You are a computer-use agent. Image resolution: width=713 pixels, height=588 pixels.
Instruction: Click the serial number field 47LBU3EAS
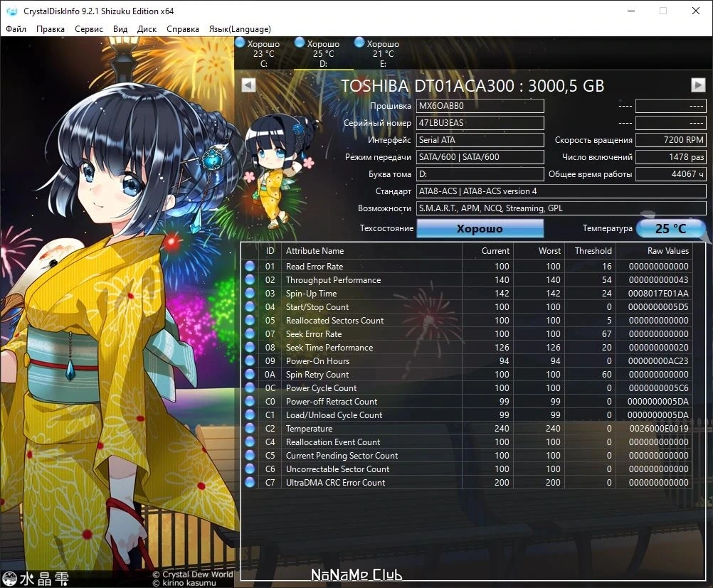[x=480, y=123]
